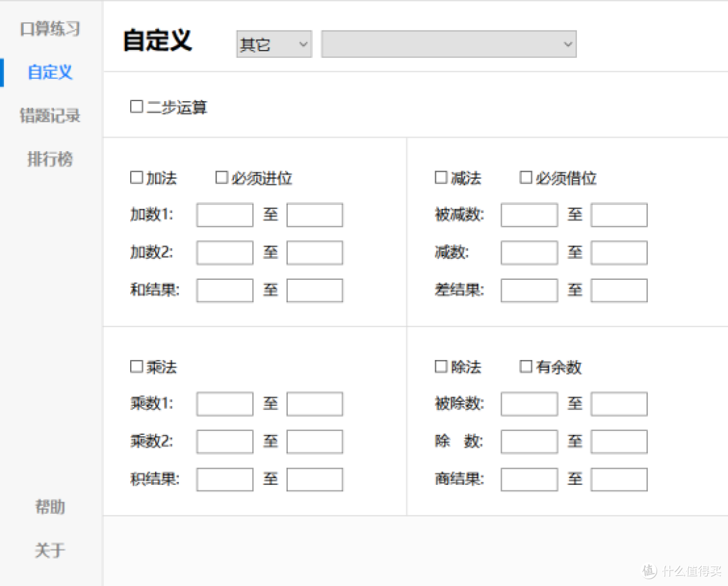
Task: Click the 加数2 maximum value field
Action: (315, 253)
